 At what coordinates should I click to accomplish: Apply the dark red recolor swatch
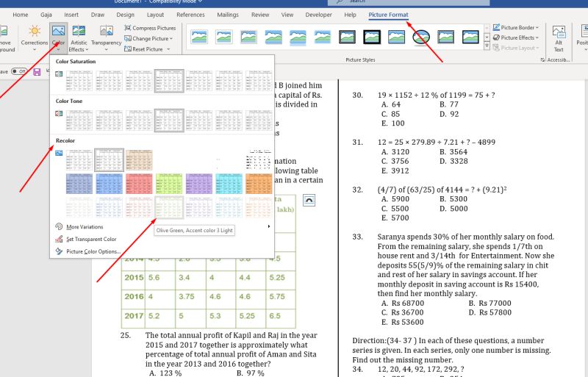point(139,184)
